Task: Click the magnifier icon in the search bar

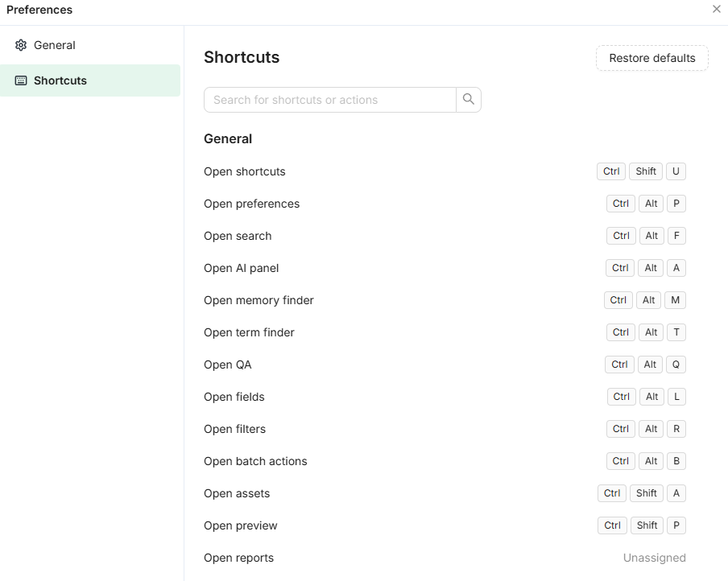Action: 468,99
